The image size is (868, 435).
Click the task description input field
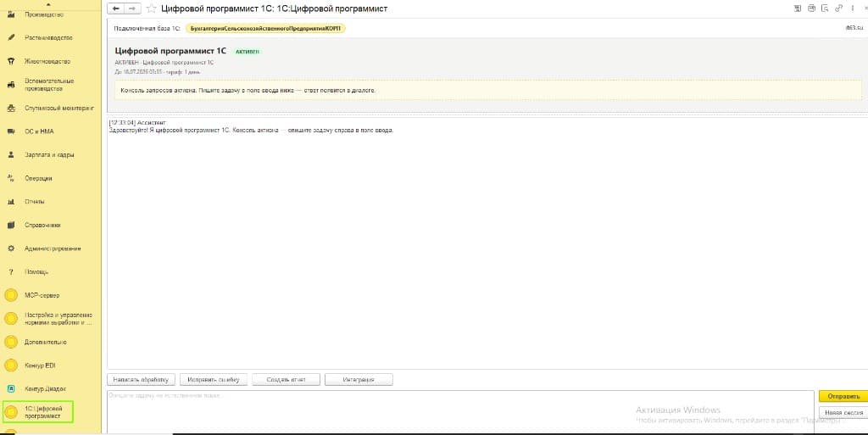point(460,412)
